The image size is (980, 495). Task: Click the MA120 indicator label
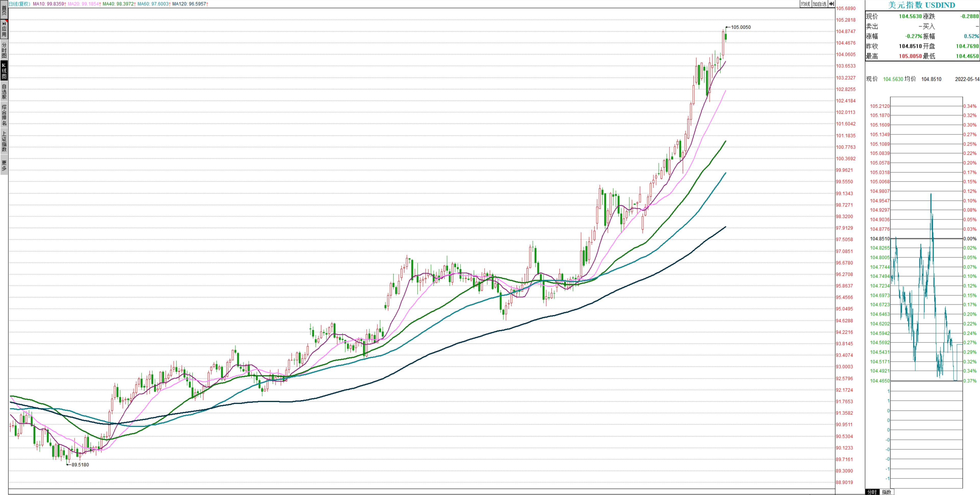pyautogui.click(x=190, y=4)
